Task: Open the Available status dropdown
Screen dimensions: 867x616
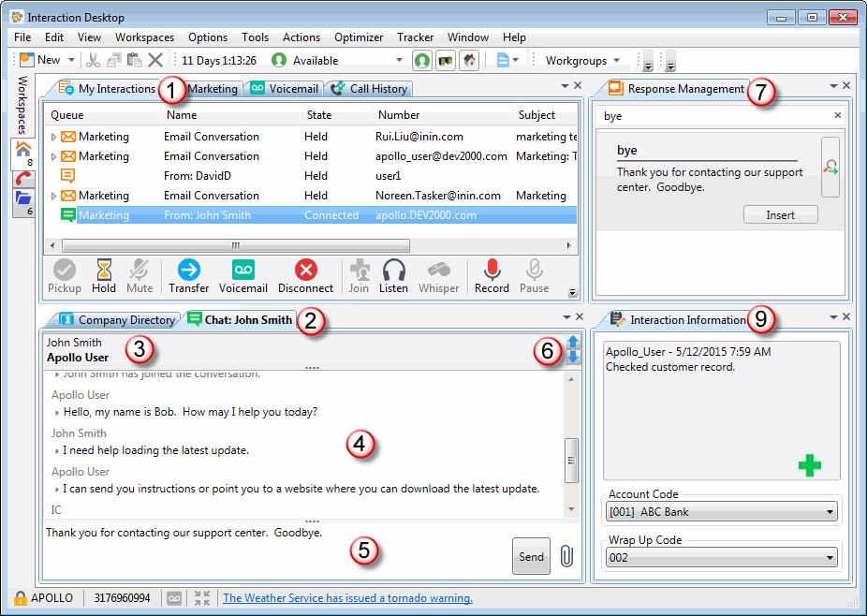Action: point(400,60)
